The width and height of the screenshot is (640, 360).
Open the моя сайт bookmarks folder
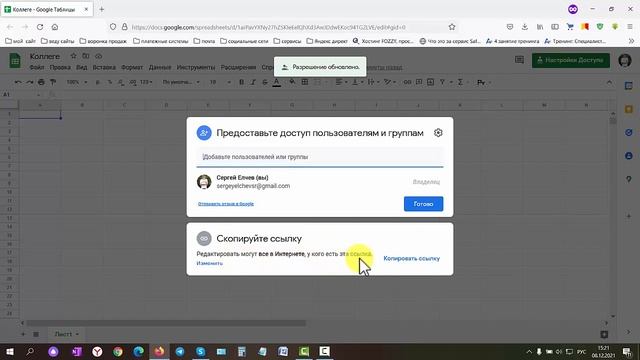click(20, 41)
